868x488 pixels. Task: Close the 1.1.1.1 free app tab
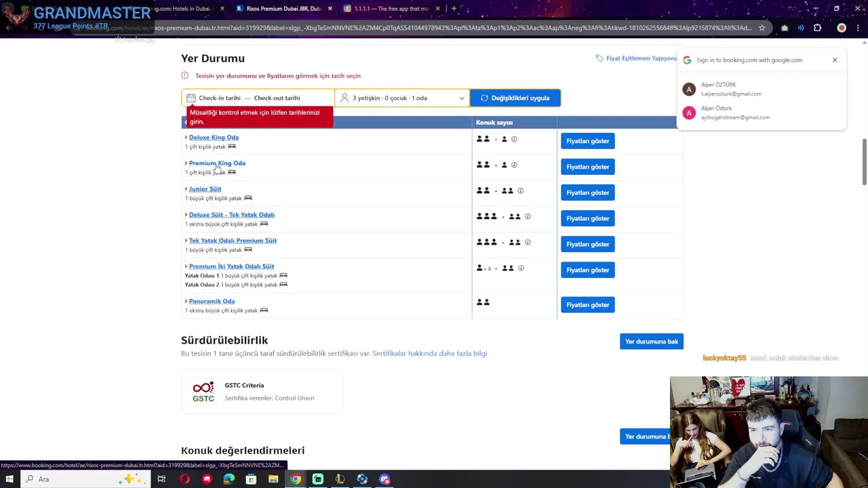click(437, 9)
